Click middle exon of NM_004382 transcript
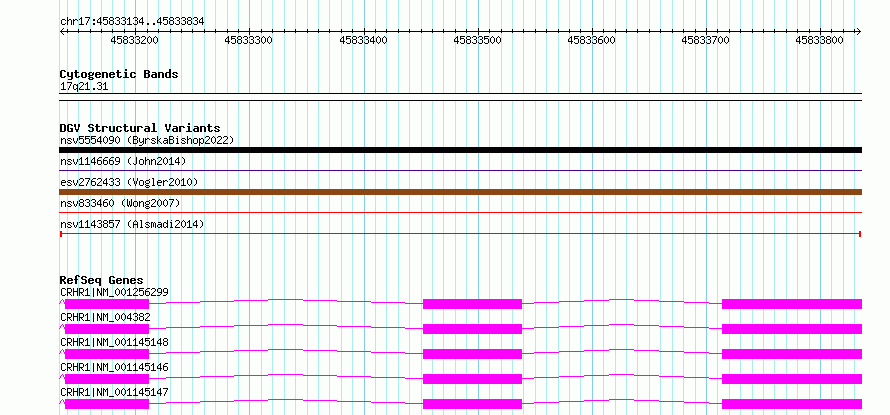The image size is (890, 415). (x=472, y=329)
